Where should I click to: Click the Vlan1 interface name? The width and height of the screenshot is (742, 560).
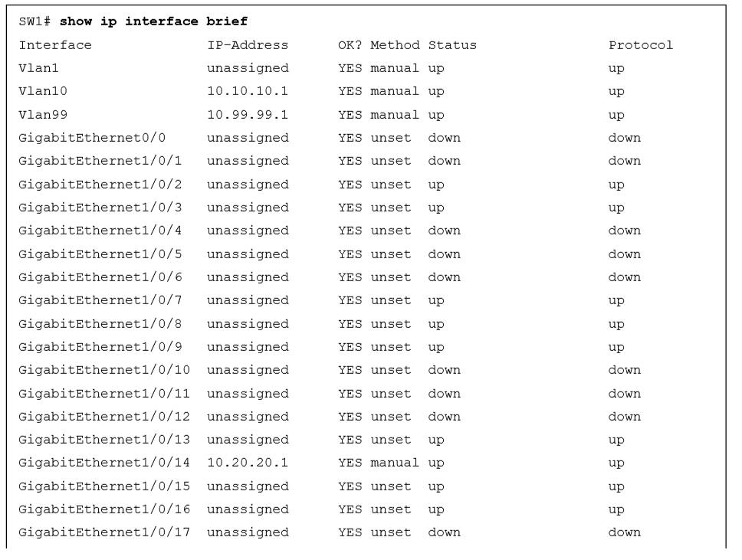point(38,68)
